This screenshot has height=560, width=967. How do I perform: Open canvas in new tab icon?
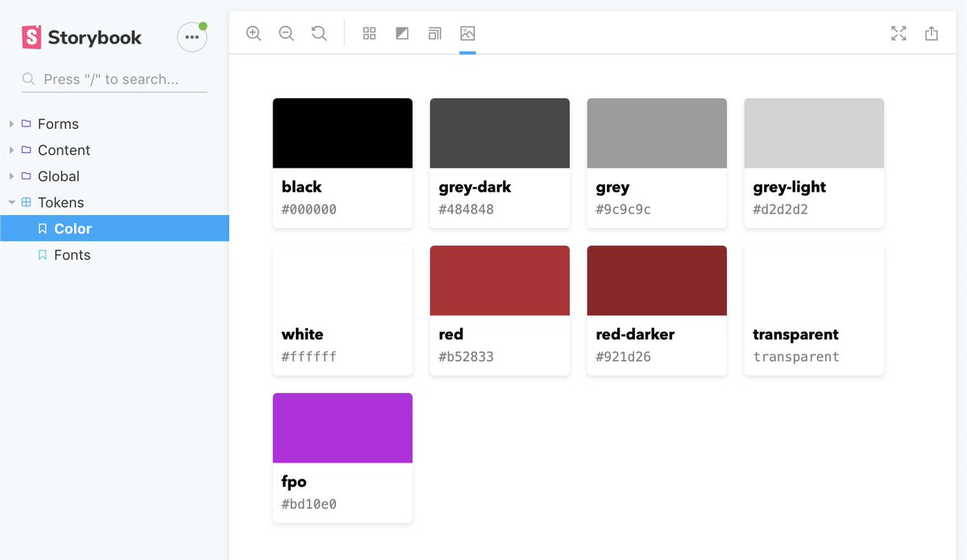click(x=932, y=34)
